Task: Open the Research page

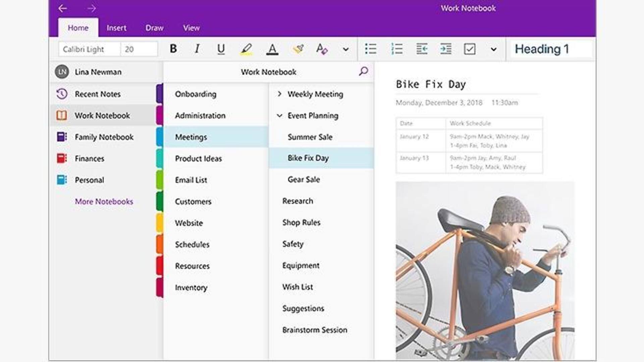Action: pyautogui.click(x=321, y=201)
